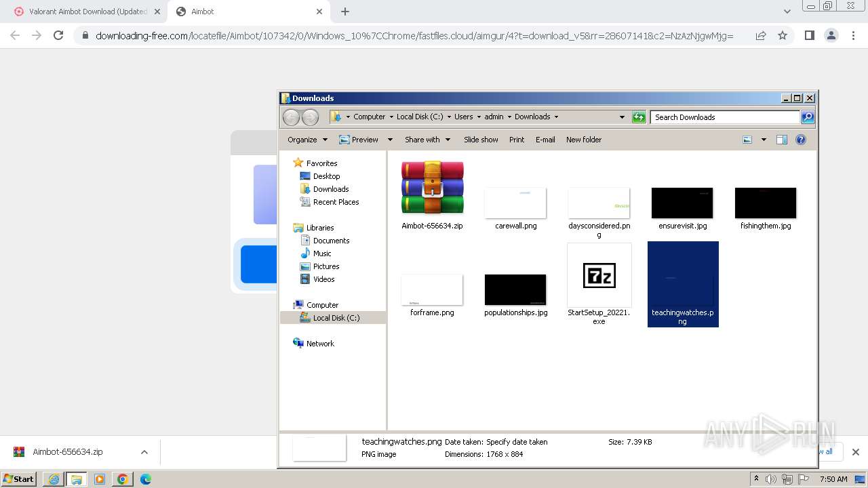The height and width of the screenshot is (488, 868).
Task: Select the fishingthem.jpg image
Action: pos(766,203)
